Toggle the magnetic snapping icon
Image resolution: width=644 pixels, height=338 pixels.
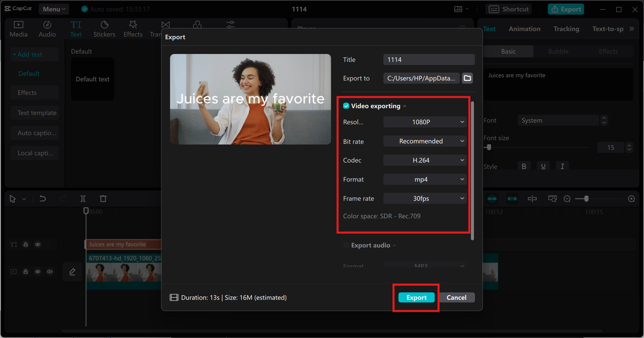click(492, 199)
